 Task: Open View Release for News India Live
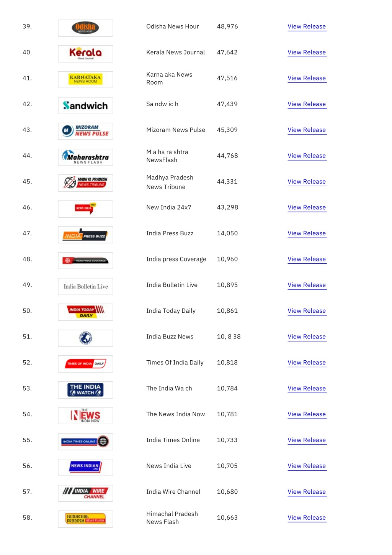[x=307, y=466]
